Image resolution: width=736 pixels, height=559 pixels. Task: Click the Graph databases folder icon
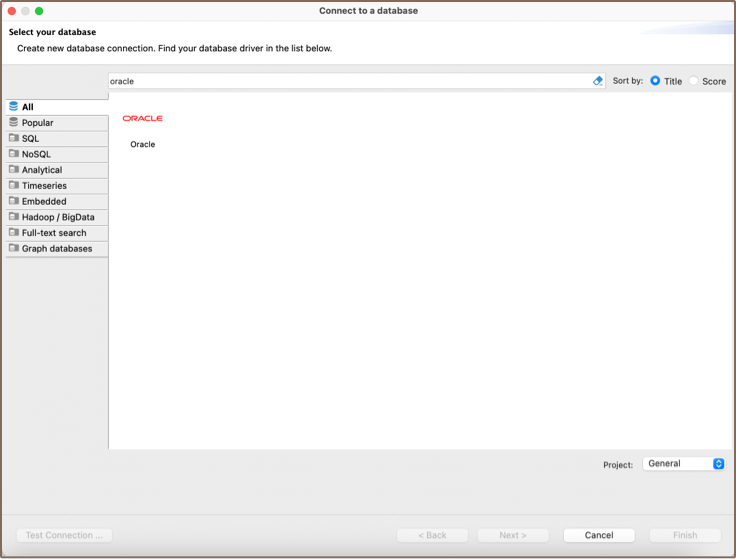tap(14, 248)
